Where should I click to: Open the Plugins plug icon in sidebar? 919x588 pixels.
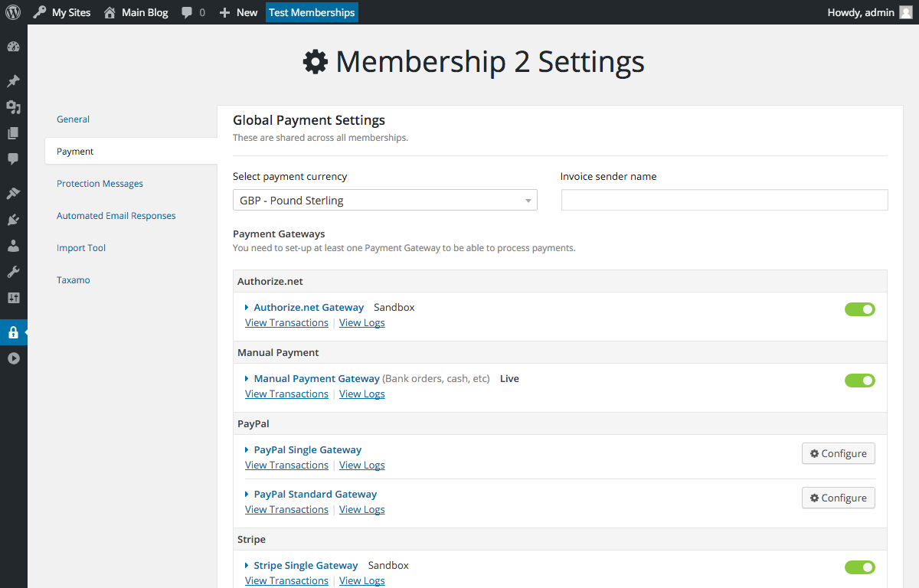[x=13, y=220]
